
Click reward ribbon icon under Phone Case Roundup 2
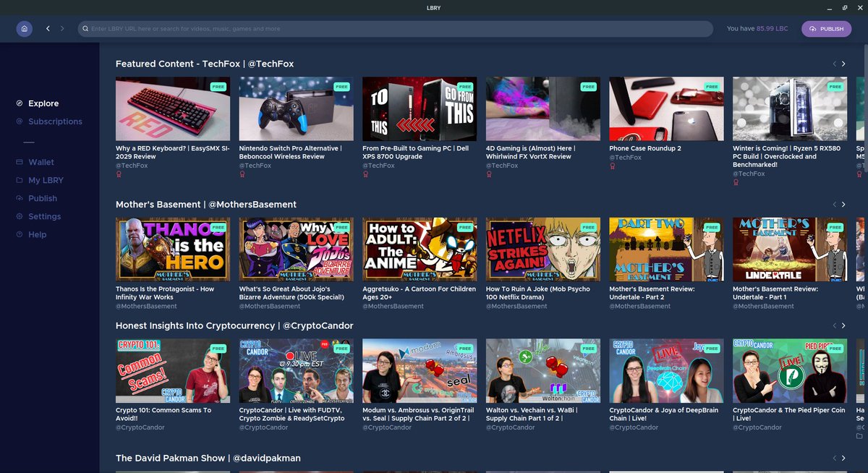pos(613,166)
